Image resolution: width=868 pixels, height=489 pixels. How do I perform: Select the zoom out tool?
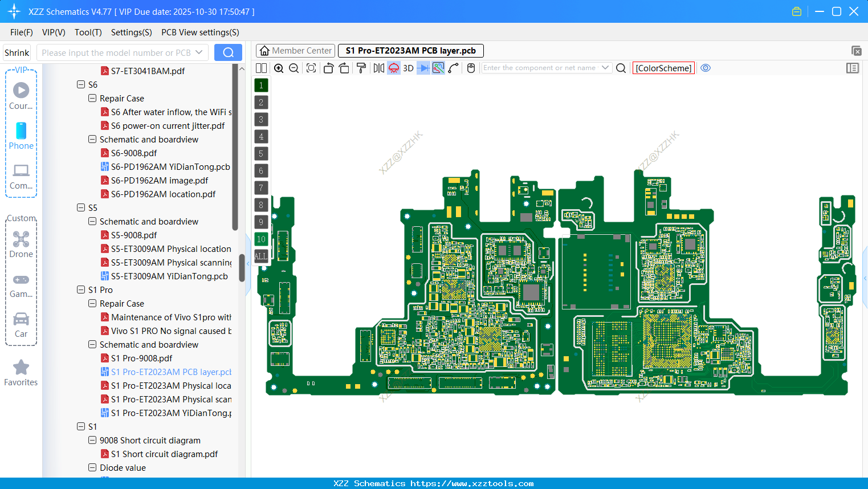(x=294, y=68)
